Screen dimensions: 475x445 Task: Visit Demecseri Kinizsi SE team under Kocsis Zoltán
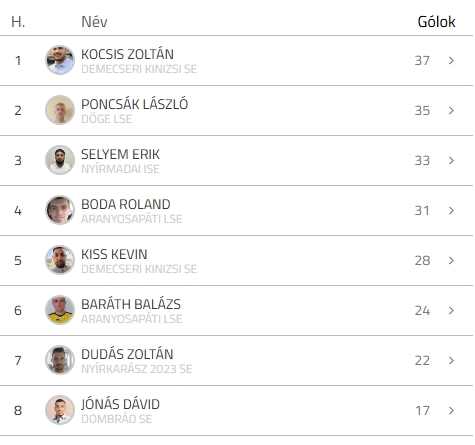pyautogui.click(x=139, y=69)
